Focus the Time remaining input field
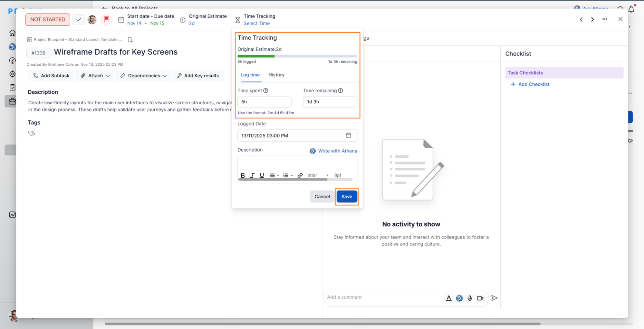Screen dimensions: 644x329 click(330, 102)
